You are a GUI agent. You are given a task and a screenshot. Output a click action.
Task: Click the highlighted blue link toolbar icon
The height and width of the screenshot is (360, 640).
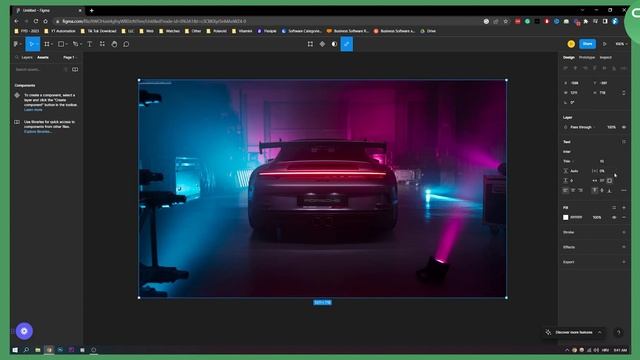[347, 44]
